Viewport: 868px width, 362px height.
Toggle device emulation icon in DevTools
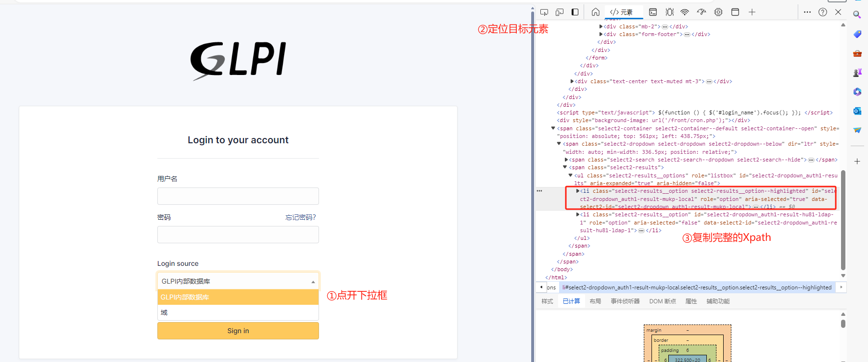click(x=560, y=12)
